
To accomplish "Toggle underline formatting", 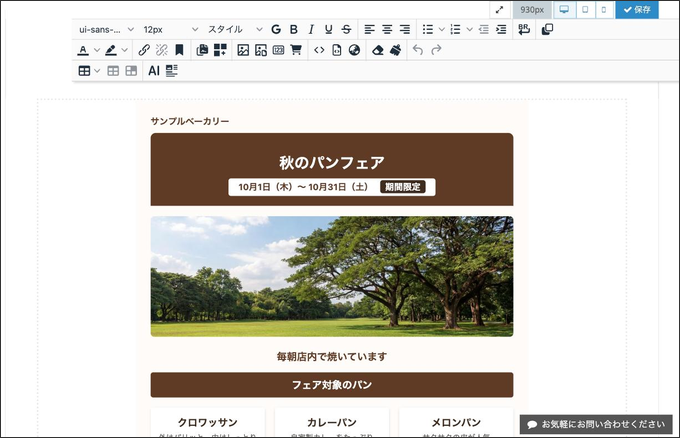I will (x=329, y=29).
